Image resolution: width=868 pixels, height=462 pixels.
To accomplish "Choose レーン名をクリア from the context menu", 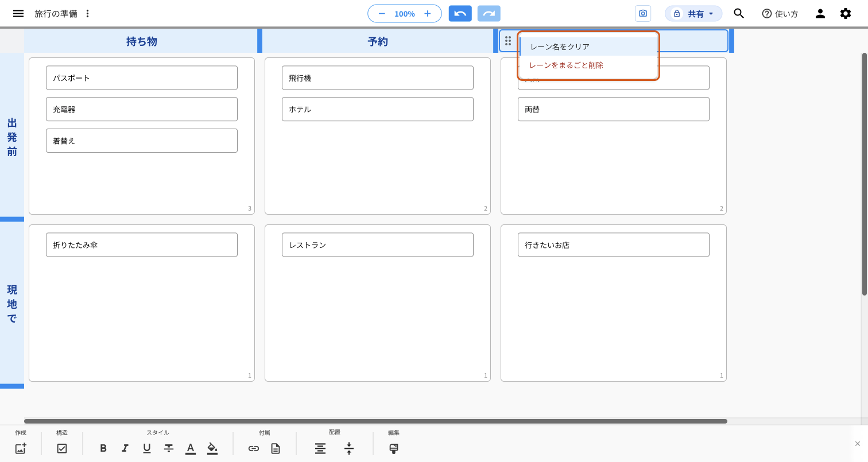I will tap(588, 46).
